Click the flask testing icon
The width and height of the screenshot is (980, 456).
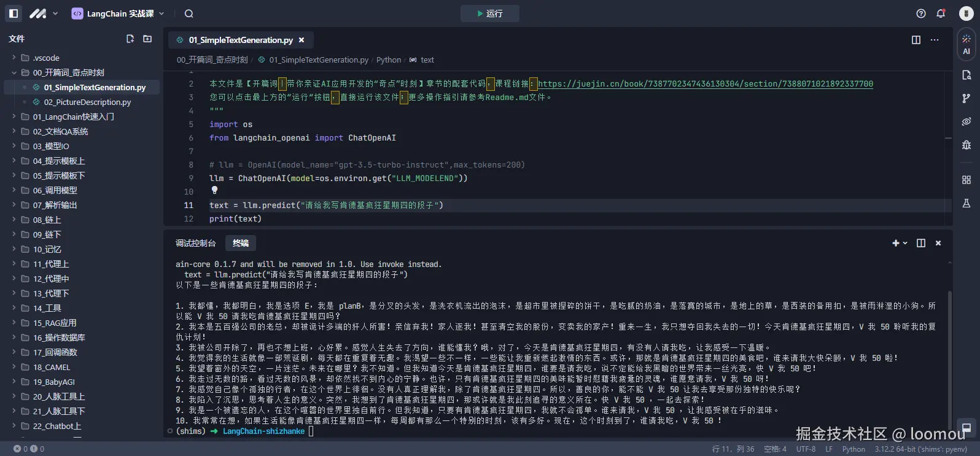(966, 203)
